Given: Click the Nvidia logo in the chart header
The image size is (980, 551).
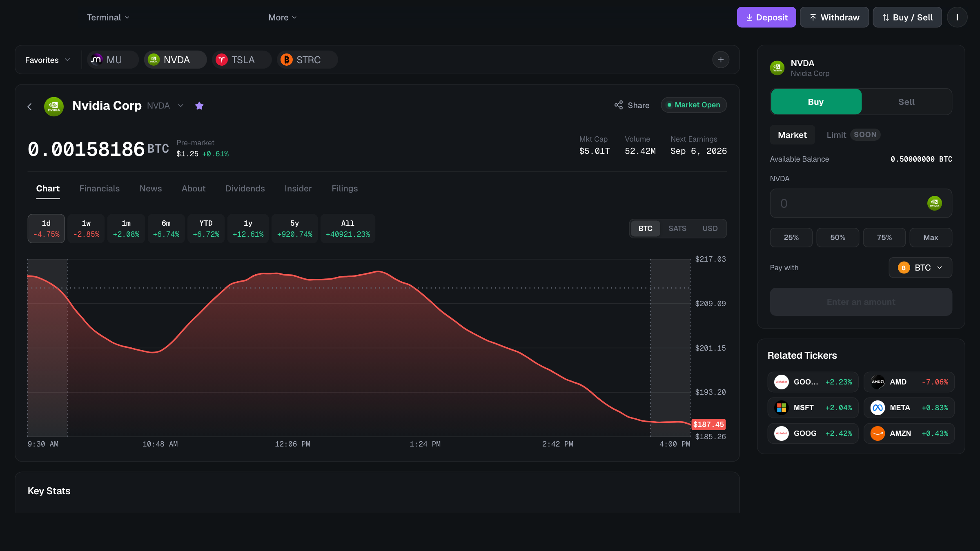Looking at the screenshot, I should (54, 107).
